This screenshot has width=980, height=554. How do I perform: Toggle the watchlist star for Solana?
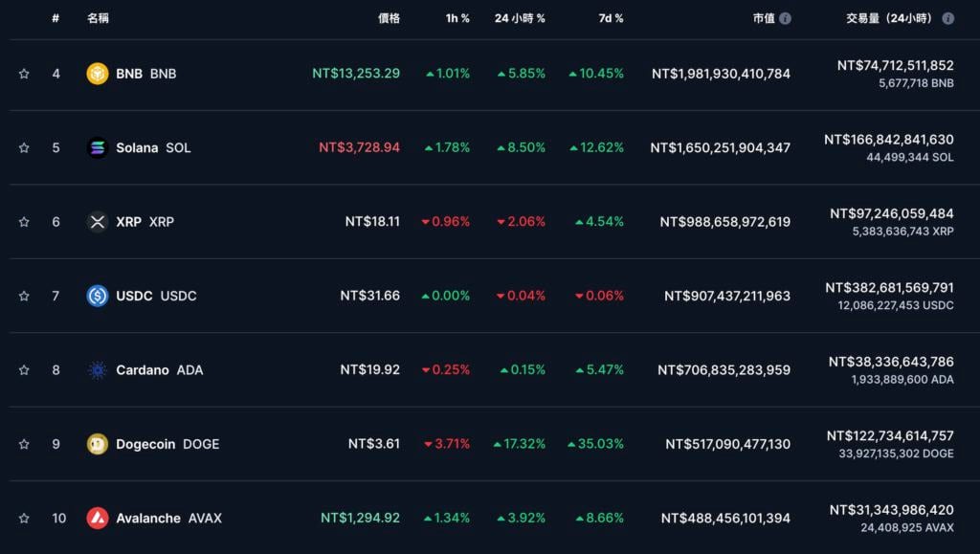24,147
